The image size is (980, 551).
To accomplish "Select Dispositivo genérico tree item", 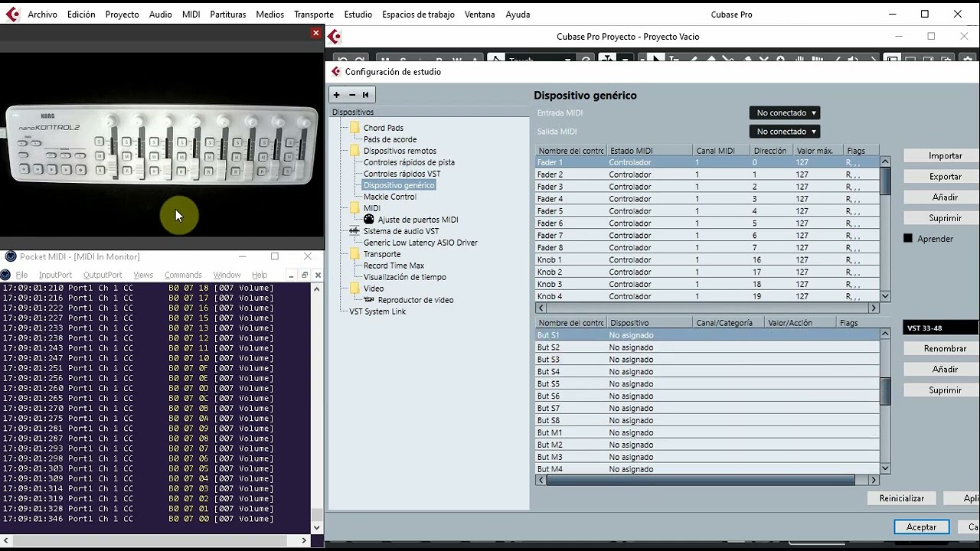I will click(399, 185).
